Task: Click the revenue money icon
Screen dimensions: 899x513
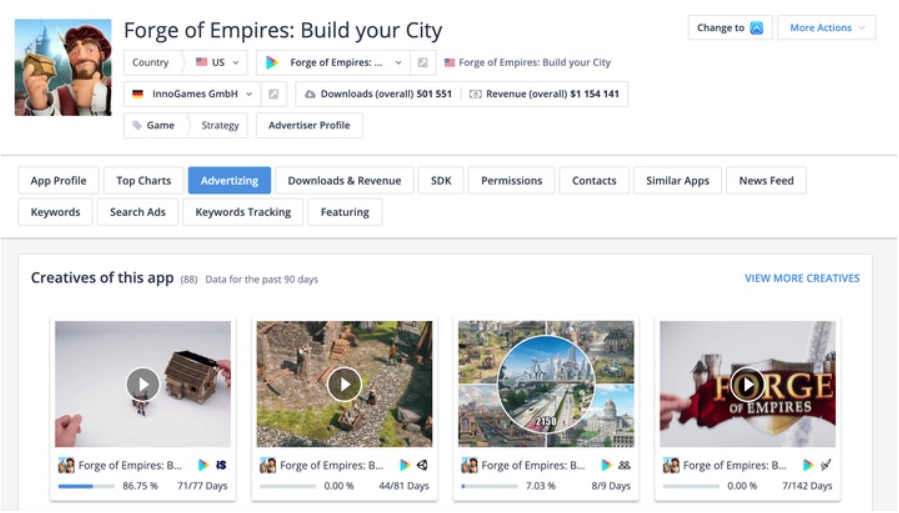Action: click(475, 94)
